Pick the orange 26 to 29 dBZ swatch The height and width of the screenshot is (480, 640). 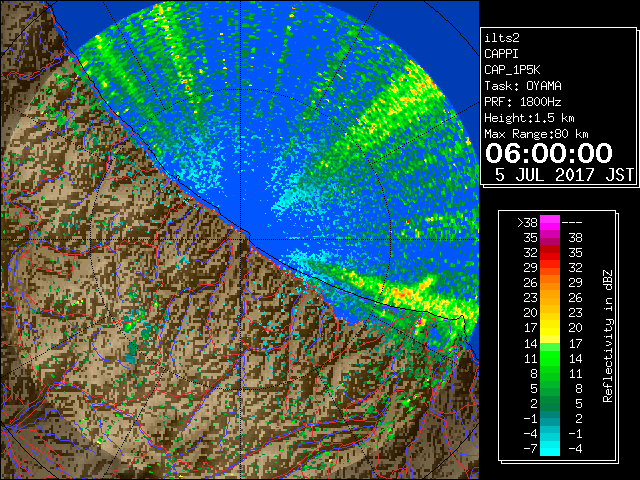(x=550, y=282)
